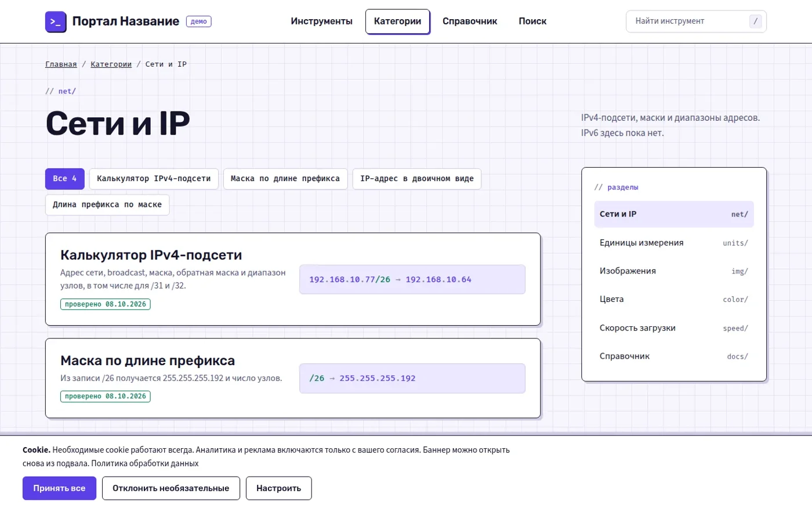Click the Портал Название site title

(126, 21)
